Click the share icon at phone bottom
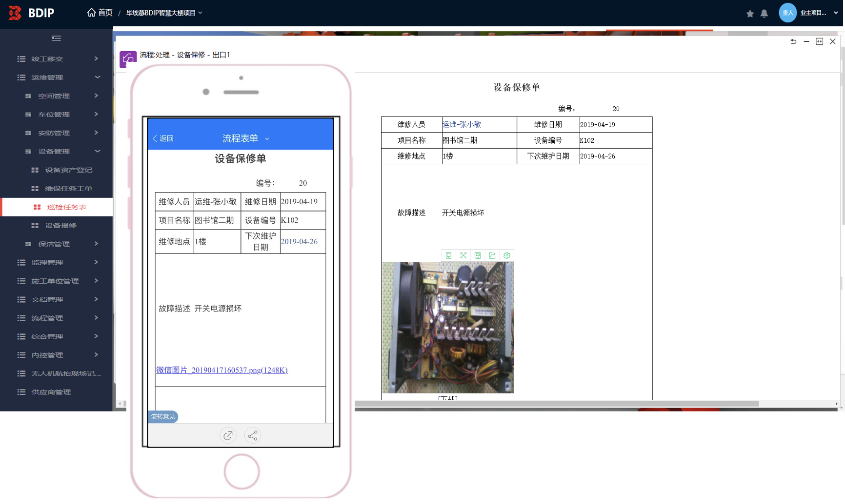Screen dimensions: 845x504 tap(252, 435)
